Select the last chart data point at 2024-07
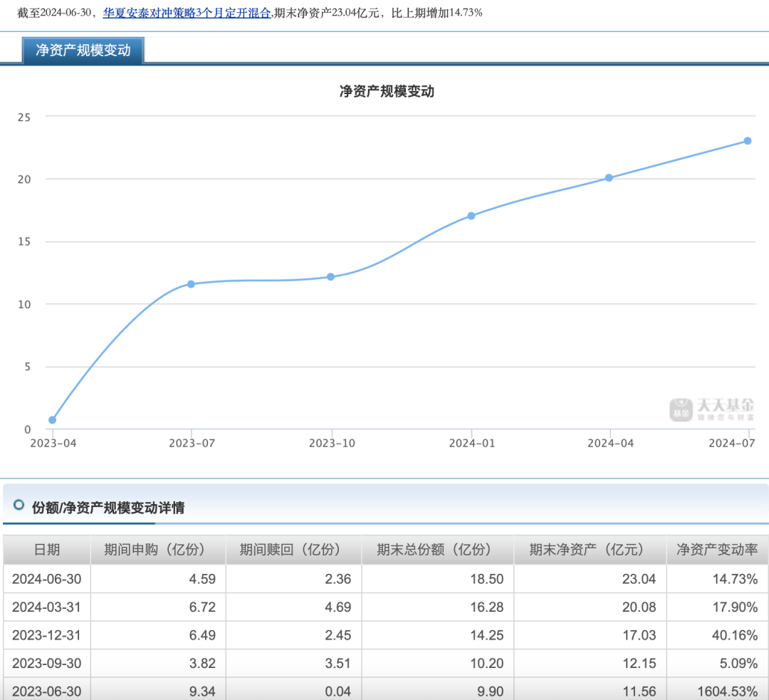 (748, 141)
